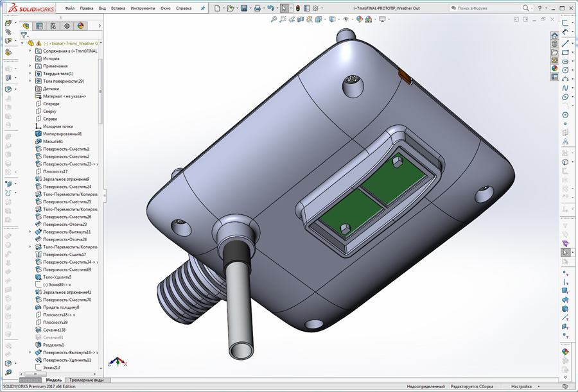Expand the Сопряжения в (+7mm)FINAL node
This screenshot has height=392, width=578.
click(x=30, y=51)
